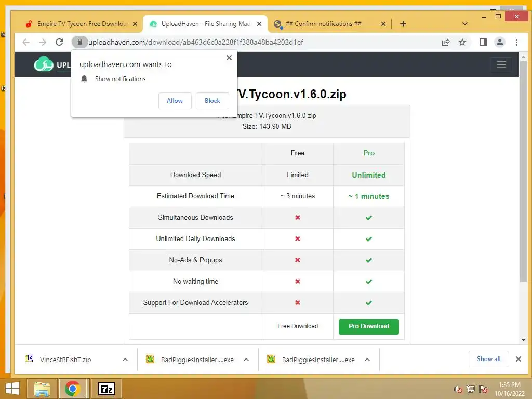Reload the UploadHaven page
Image resolution: width=532 pixels, height=399 pixels.
coord(59,42)
